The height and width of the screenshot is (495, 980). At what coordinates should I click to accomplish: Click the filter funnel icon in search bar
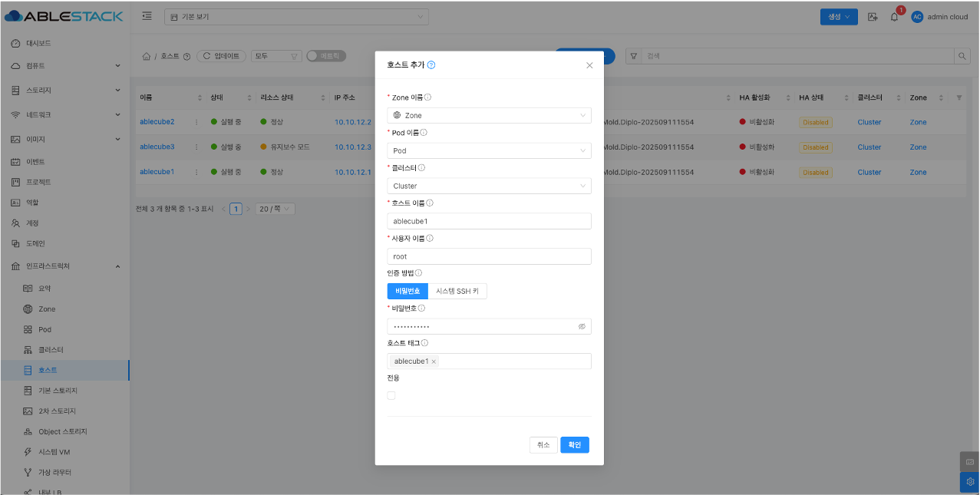click(x=634, y=56)
